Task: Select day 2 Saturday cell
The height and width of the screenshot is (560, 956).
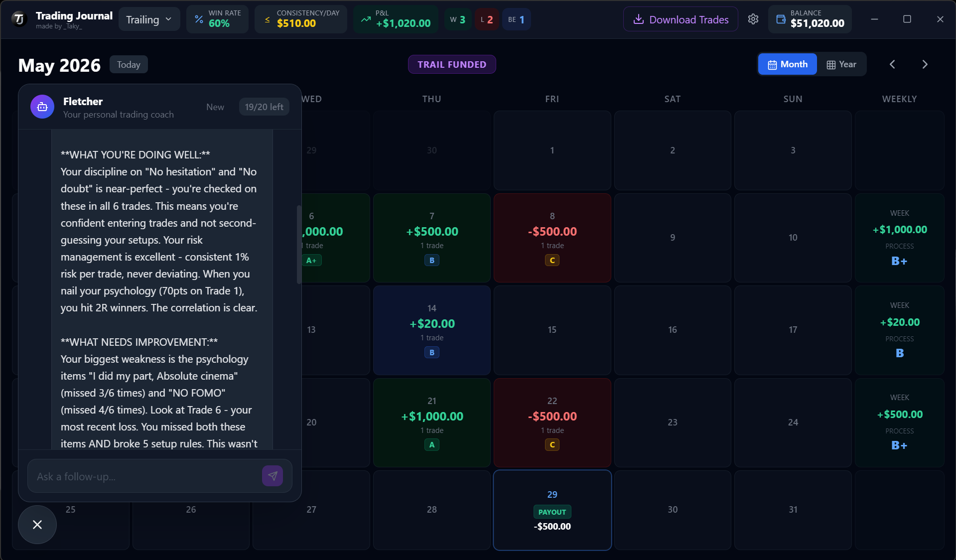Action: [x=673, y=150]
